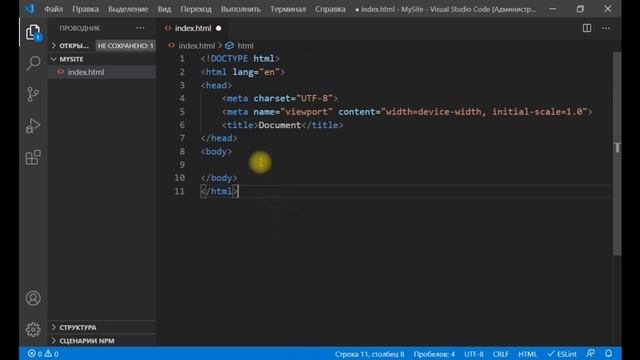Image resolution: width=640 pixels, height=360 pixels.
Task: Open the Правка menu
Action: click(x=85, y=9)
